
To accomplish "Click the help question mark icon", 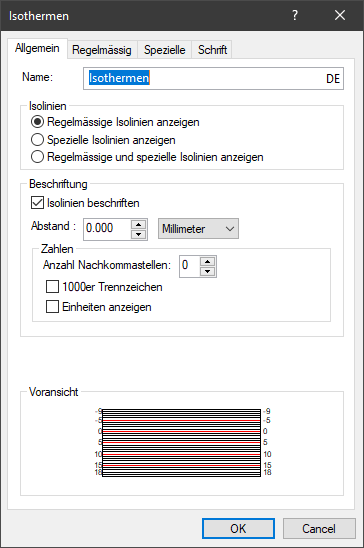I will click(x=295, y=15).
